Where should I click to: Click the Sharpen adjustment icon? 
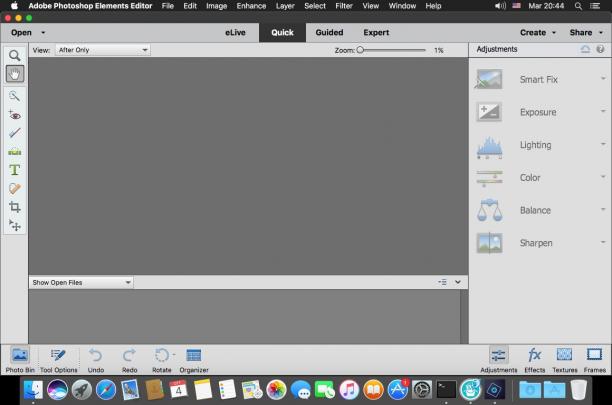489,243
